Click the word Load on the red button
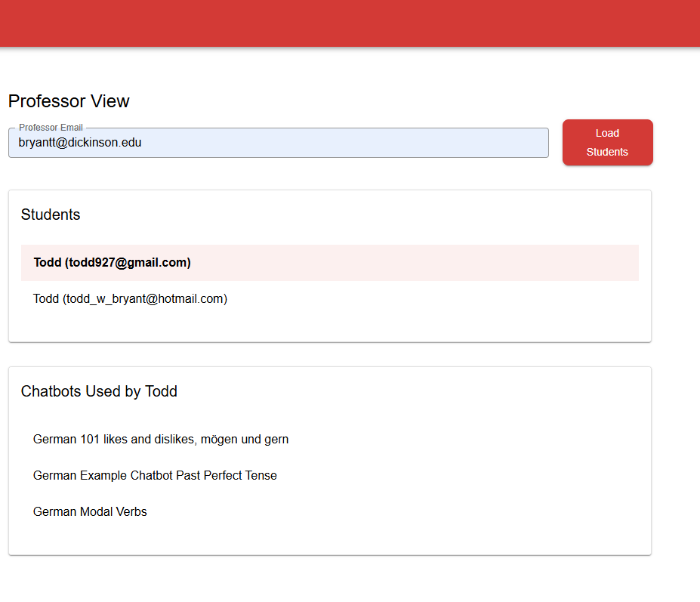Viewport: 700px width, 602px height. [607, 133]
